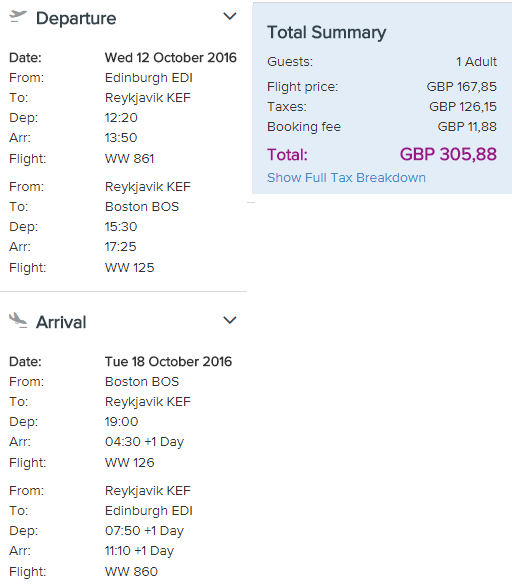Image resolution: width=512 pixels, height=584 pixels.
Task: Collapse the Departure section chevron
Action: click(x=229, y=16)
